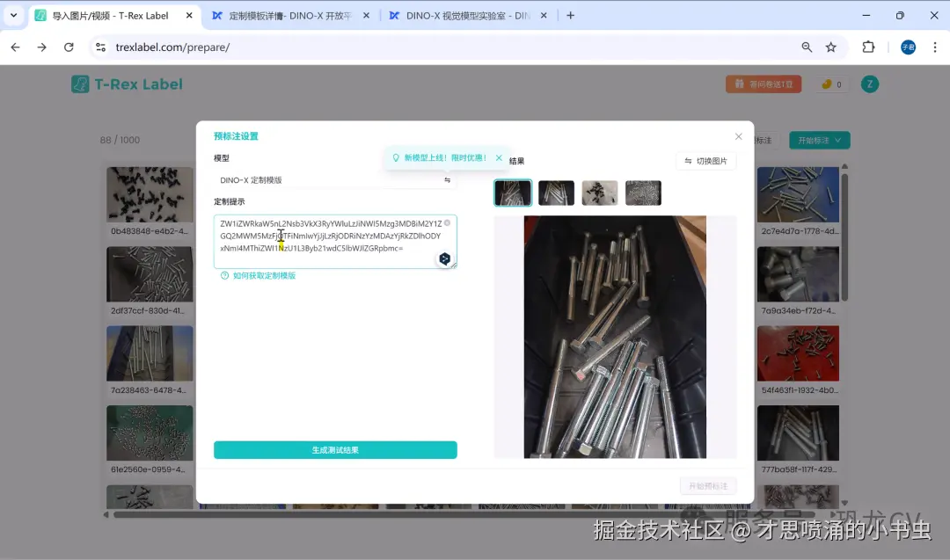
Task: Click the blue cube icon inside the prompt box
Action: tap(444, 258)
